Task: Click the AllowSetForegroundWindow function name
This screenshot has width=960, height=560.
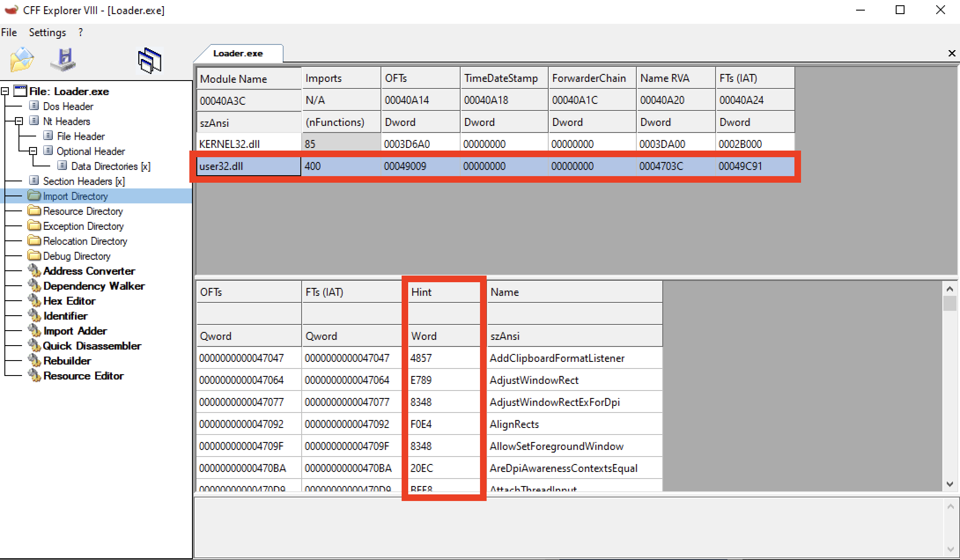Action: coord(557,446)
